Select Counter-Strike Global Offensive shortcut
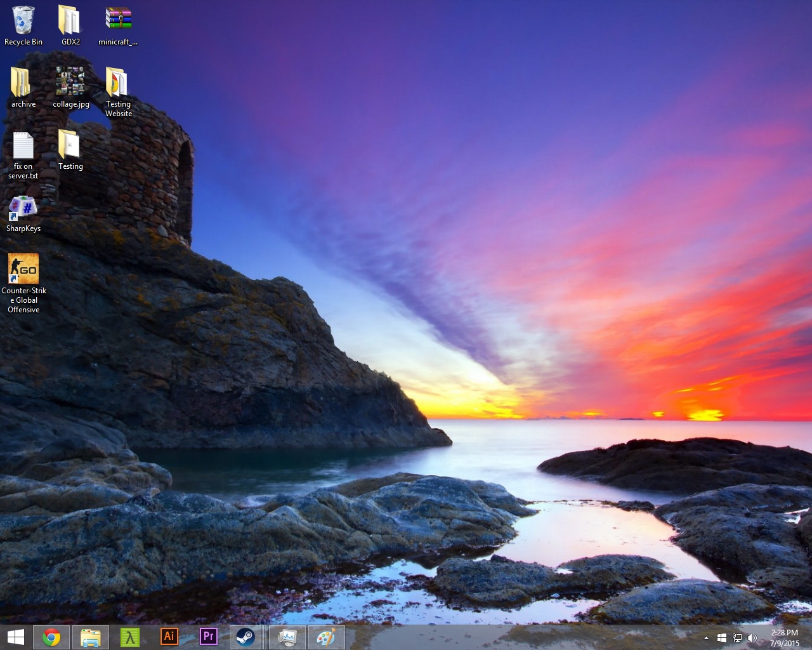 click(x=23, y=283)
